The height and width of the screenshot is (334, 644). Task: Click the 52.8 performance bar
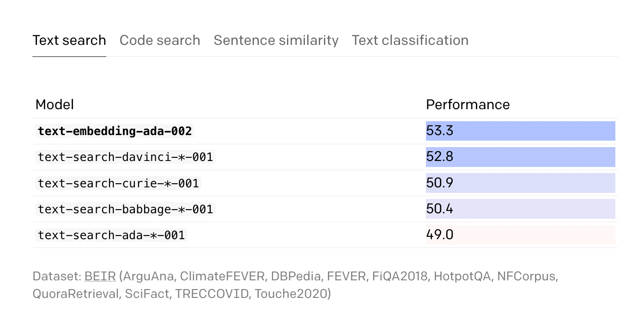click(521, 157)
